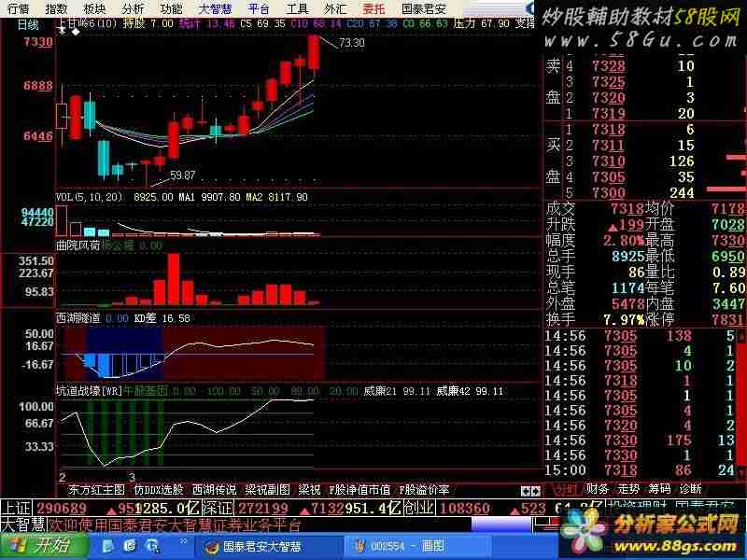
Task: Click buy-2 price 7311 in order book
Action: pyautogui.click(x=609, y=146)
